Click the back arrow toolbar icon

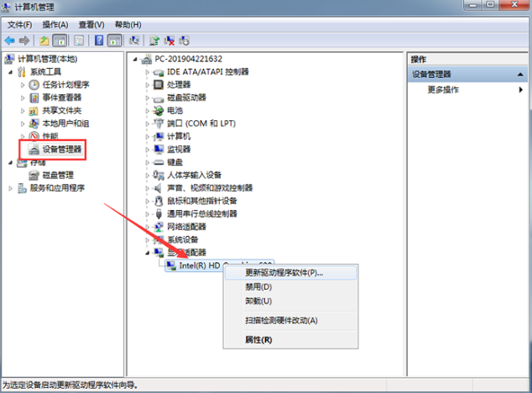click(x=9, y=39)
